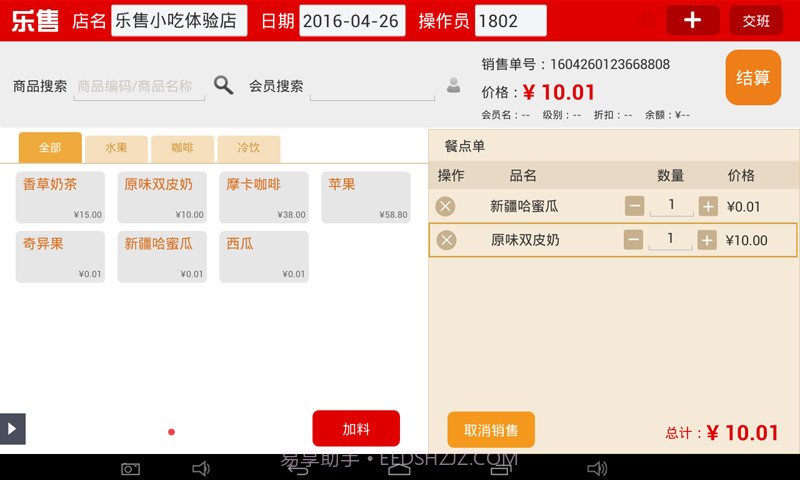Click the ¥10.00 price in order row
Image resolution: width=800 pixels, height=480 pixels.
click(x=746, y=240)
